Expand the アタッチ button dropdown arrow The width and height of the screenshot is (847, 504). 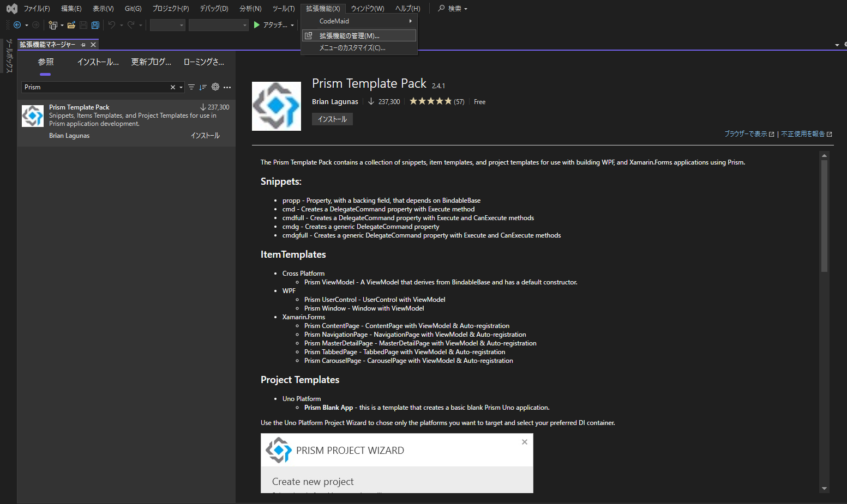tap(292, 25)
